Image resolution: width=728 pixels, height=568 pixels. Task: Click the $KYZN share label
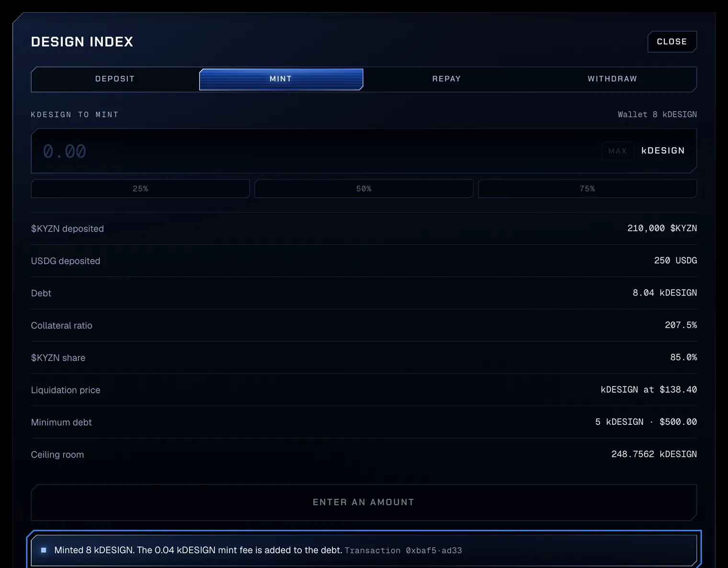click(x=58, y=358)
